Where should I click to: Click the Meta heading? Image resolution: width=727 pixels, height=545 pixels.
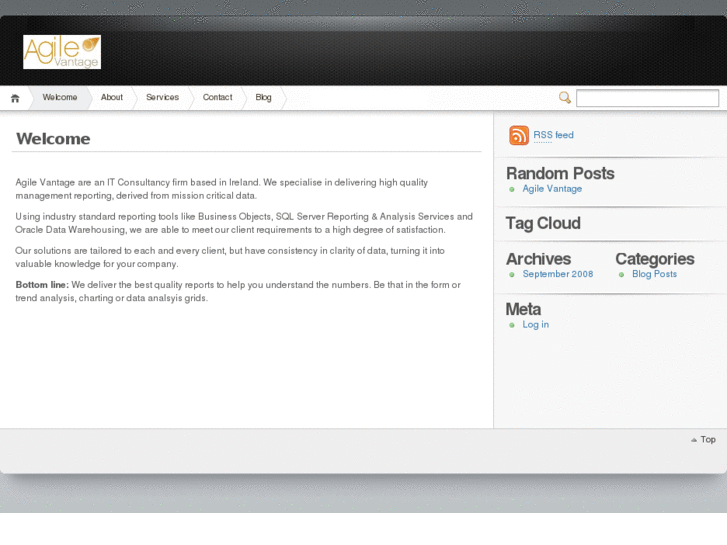click(x=523, y=309)
